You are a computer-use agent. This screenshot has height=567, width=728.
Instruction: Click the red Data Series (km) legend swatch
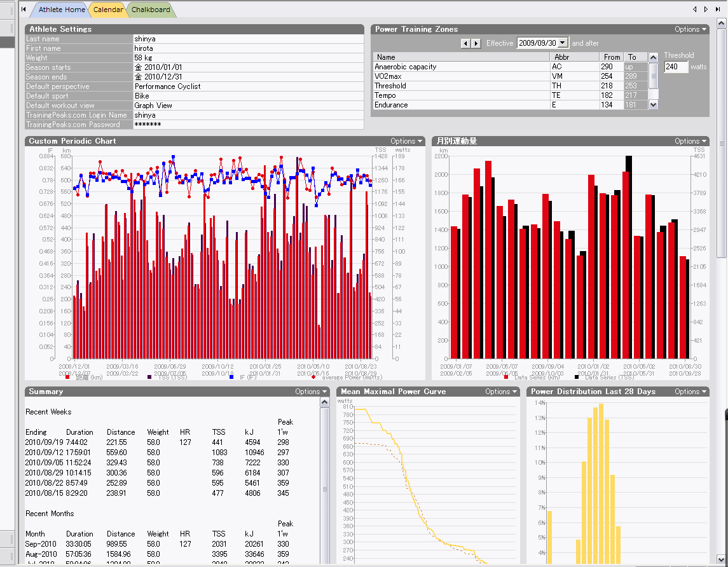click(x=506, y=377)
